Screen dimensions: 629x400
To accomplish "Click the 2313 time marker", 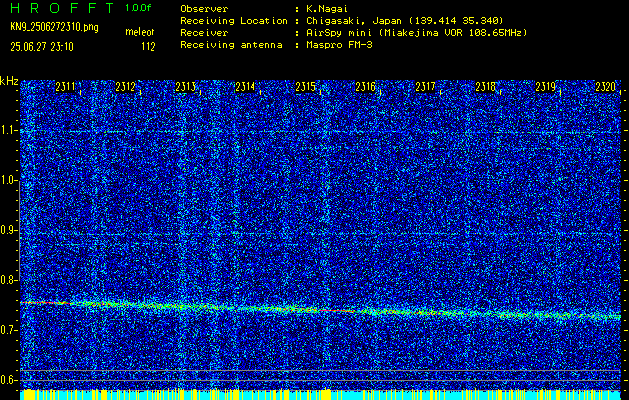I will (x=185, y=87).
